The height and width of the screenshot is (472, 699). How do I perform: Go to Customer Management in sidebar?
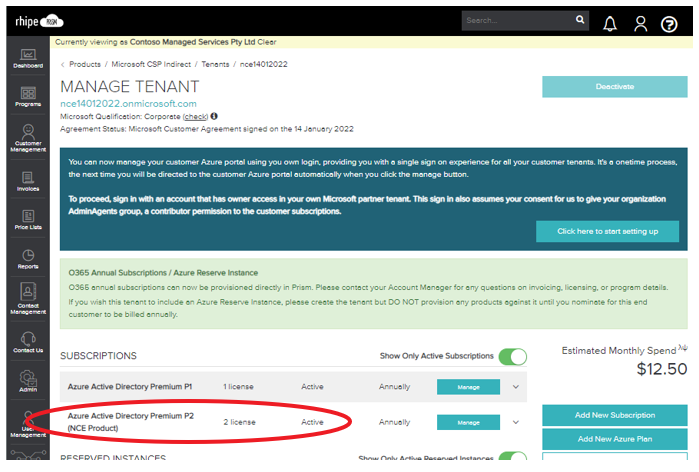28,138
